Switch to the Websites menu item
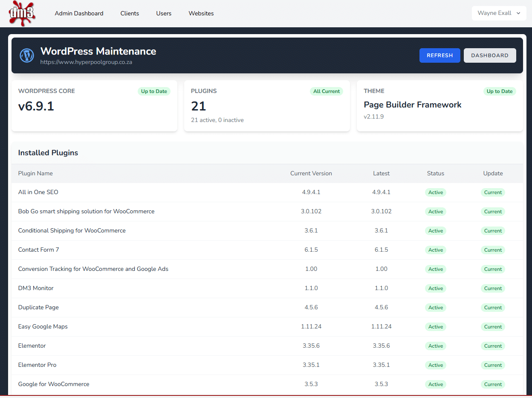The image size is (532, 398). [x=201, y=13]
